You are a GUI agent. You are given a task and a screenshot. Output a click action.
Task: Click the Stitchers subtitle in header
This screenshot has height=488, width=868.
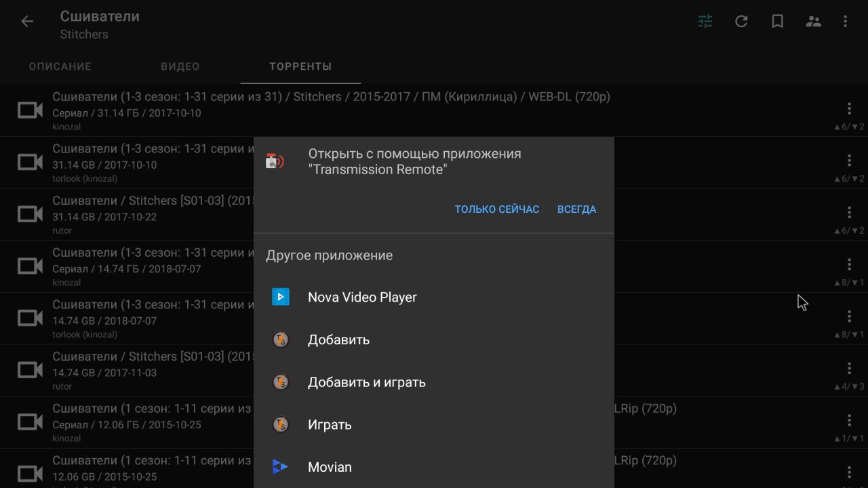[x=84, y=34]
